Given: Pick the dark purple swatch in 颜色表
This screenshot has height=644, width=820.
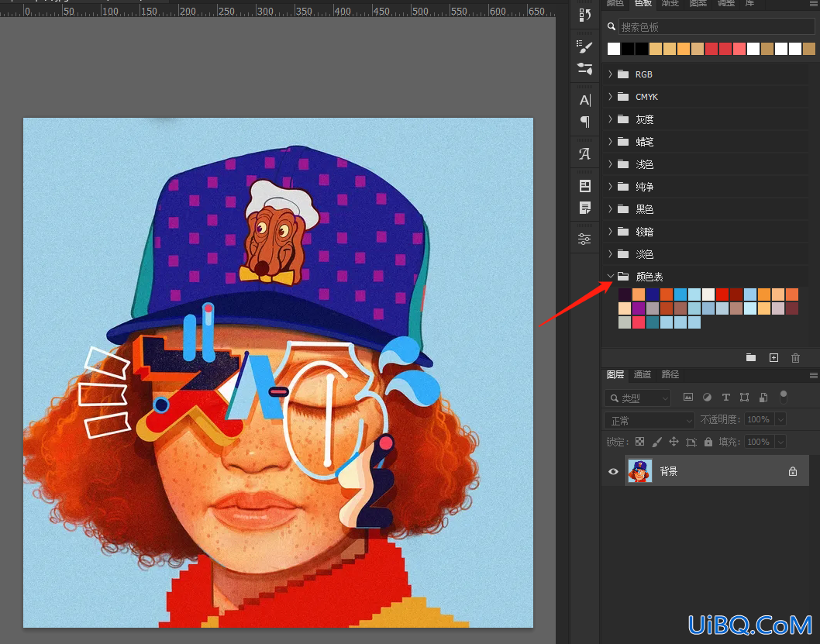Looking at the screenshot, I should (625, 294).
